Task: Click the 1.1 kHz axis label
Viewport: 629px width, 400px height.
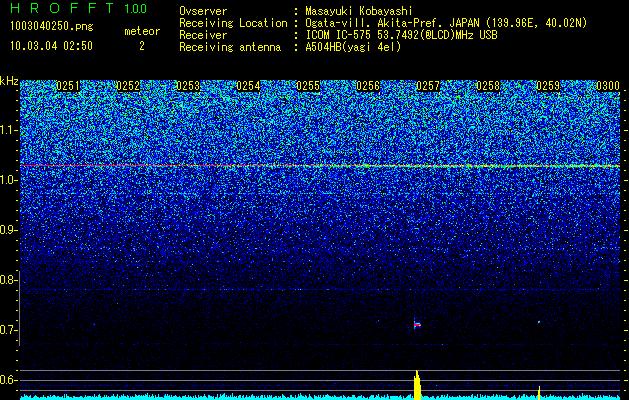Action: [9, 130]
